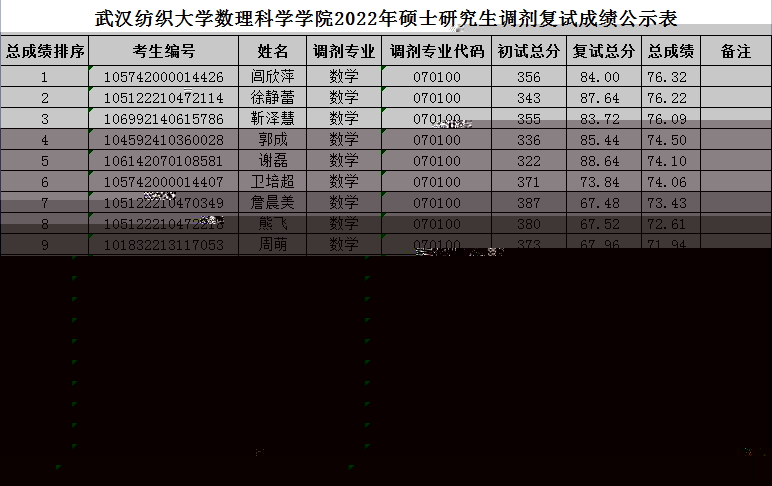Click the 姓名 header cell
Image resolution: width=772 pixels, height=486 pixels.
tap(272, 51)
